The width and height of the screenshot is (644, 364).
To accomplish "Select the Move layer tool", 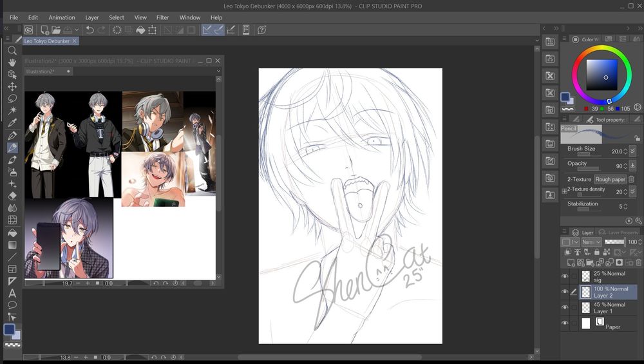I will pos(12,87).
